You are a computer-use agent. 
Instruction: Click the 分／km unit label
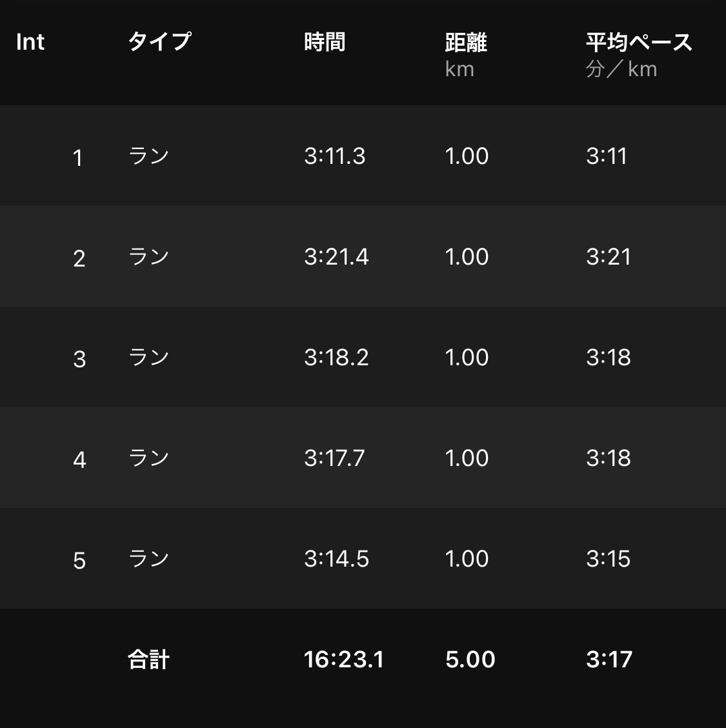pyautogui.click(x=621, y=68)
